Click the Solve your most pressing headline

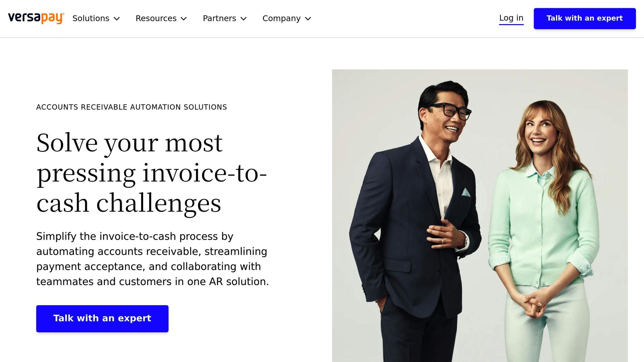point(152,173)
